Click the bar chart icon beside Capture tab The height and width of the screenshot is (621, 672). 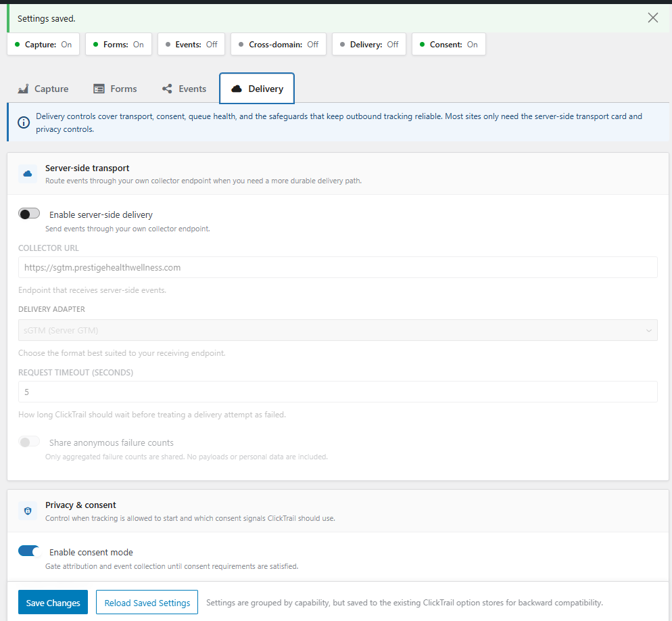point(24,88)
